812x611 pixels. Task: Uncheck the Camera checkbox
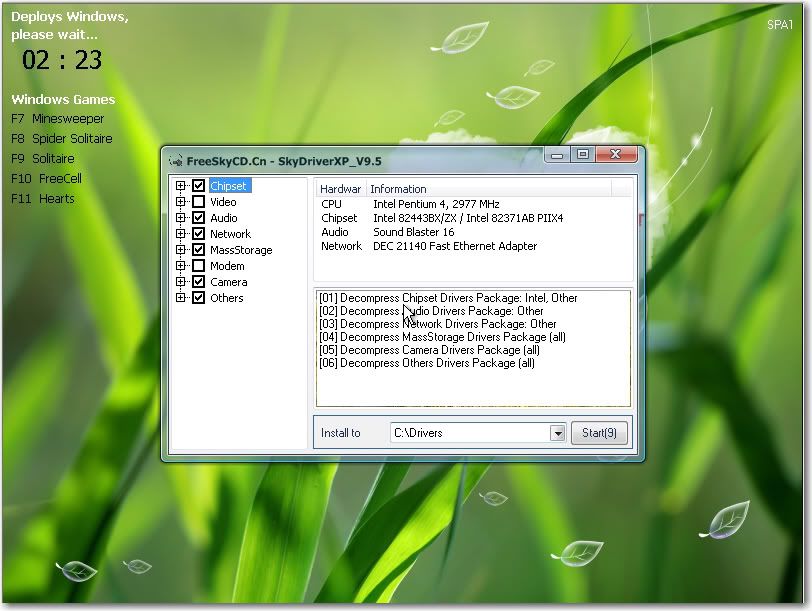[198, 282]
